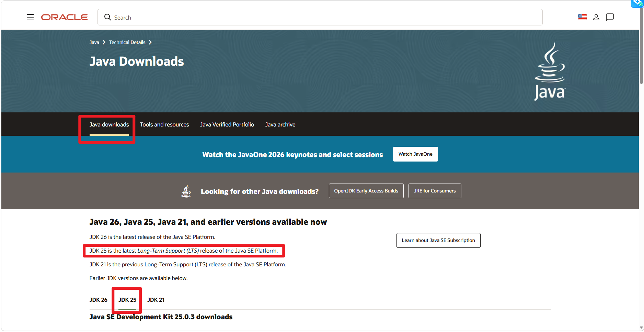Switch to Tools and resources tab
This screenshot has width=644, height=332.
(164, 124)
